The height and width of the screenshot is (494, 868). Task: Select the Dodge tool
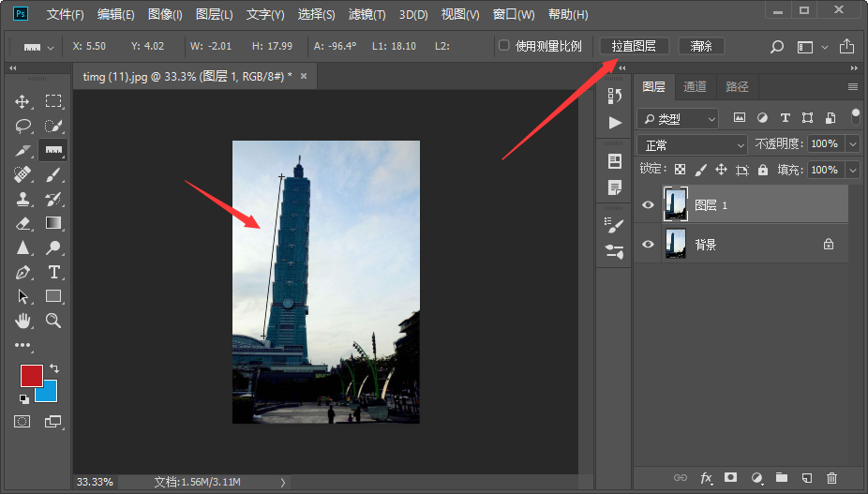tap(53, 247)
